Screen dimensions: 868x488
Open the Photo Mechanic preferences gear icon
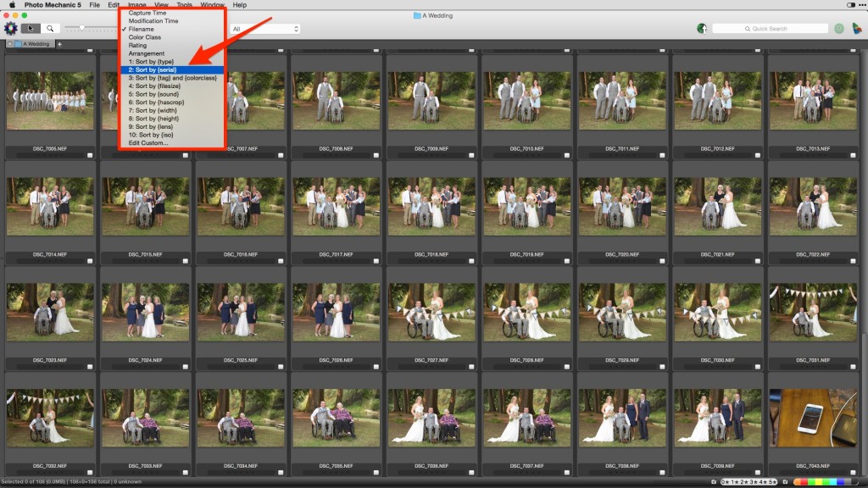tap(11, 27)
